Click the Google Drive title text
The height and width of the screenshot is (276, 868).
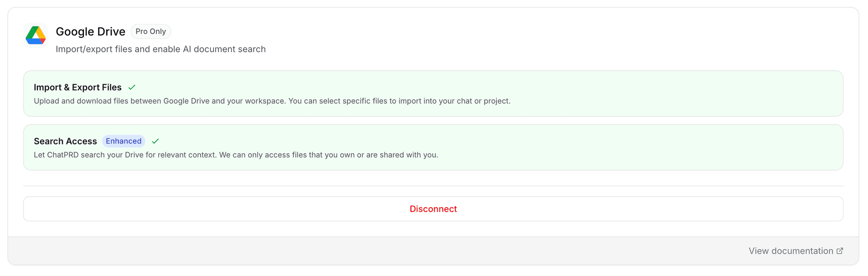pyautogui.click(x=90, y=32)
